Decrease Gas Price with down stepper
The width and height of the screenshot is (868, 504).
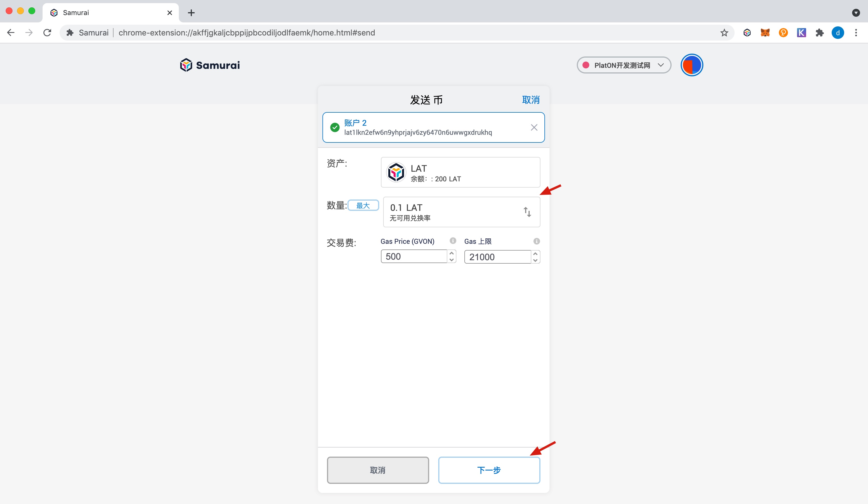click(x=452, y=260)
